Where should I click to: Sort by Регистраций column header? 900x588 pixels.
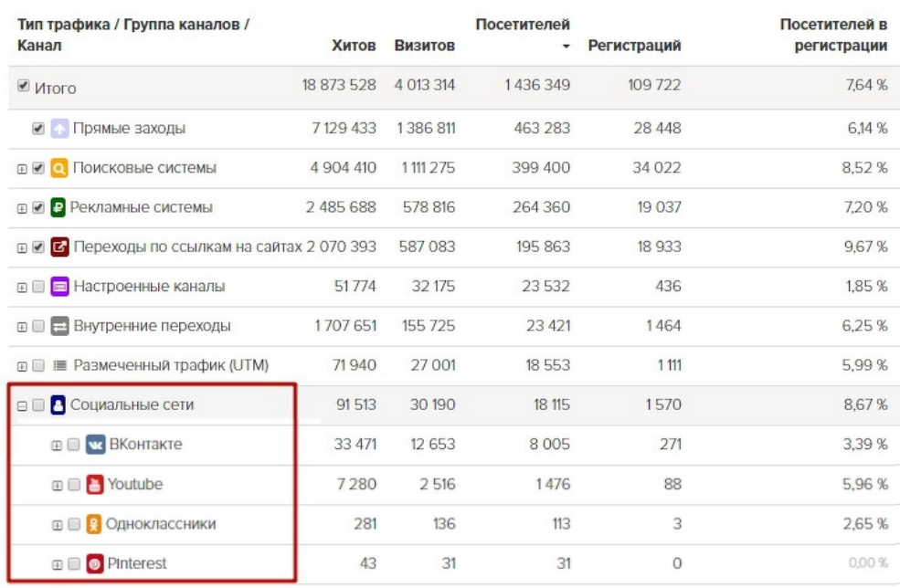(x=634, y=46)
